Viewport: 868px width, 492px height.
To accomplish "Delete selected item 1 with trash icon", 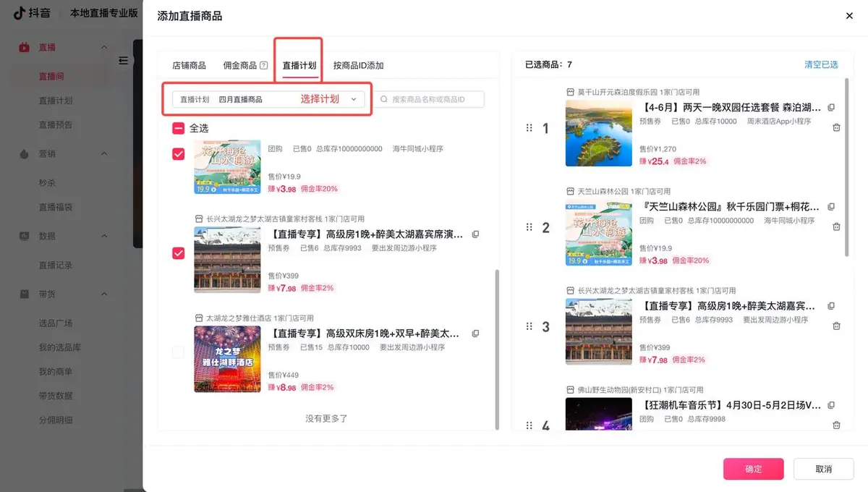I will pos(836,127).
